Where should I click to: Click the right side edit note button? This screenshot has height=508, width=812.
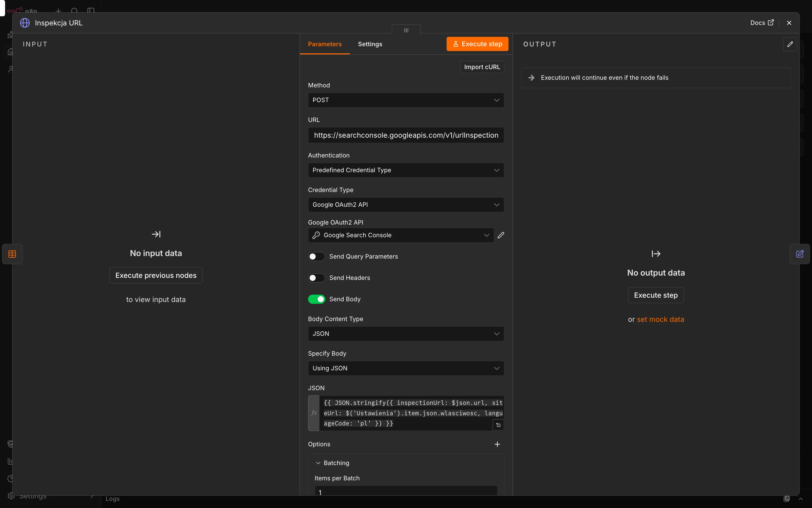tap(800, 254)
